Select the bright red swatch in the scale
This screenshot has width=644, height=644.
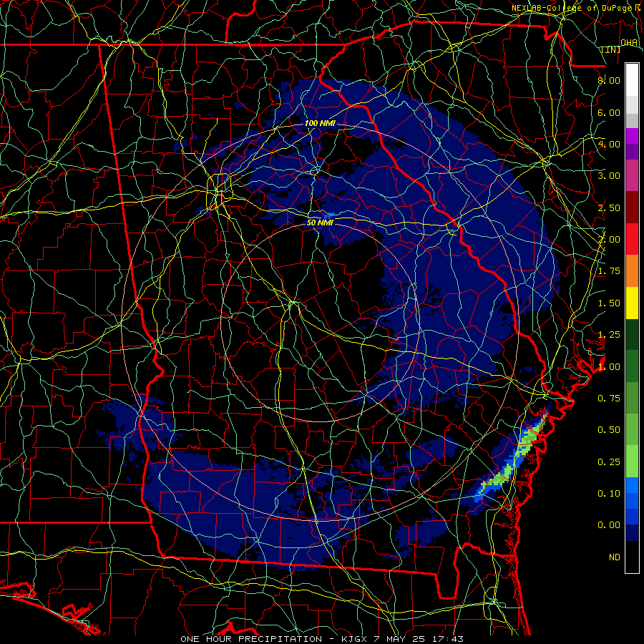tap(632, 239)
